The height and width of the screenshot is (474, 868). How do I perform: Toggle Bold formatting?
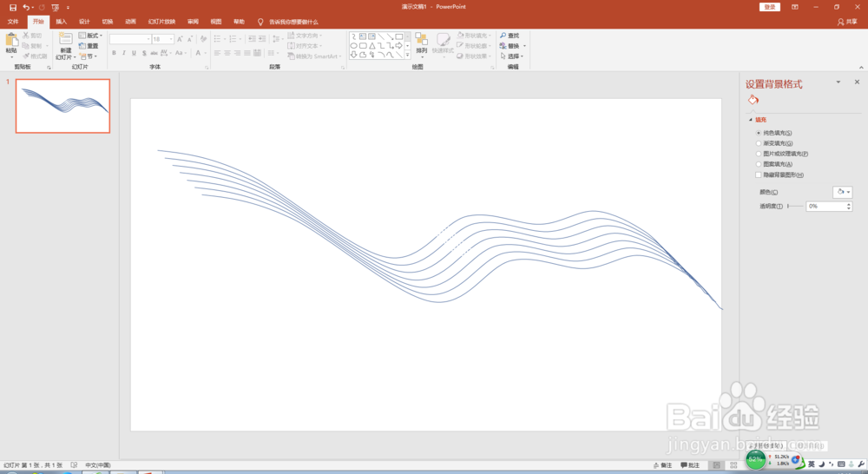(x=114, y=53)
